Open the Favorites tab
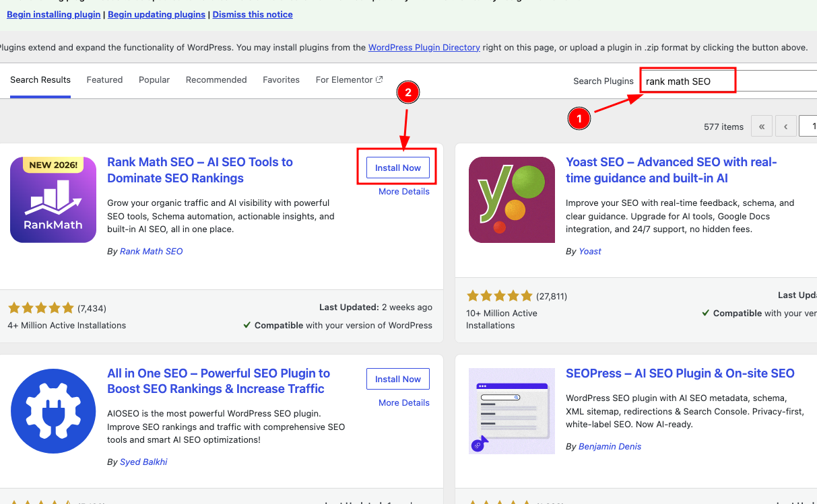Screen dimensions: 817x504 pos(281,79)
